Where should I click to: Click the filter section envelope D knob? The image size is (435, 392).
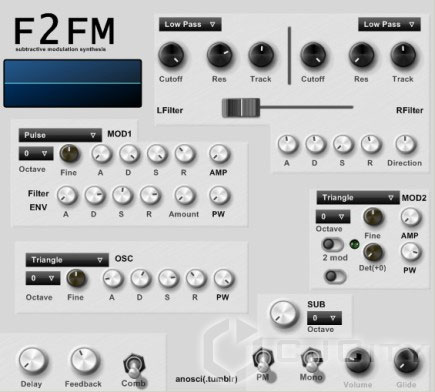click(x=315, y=144)
